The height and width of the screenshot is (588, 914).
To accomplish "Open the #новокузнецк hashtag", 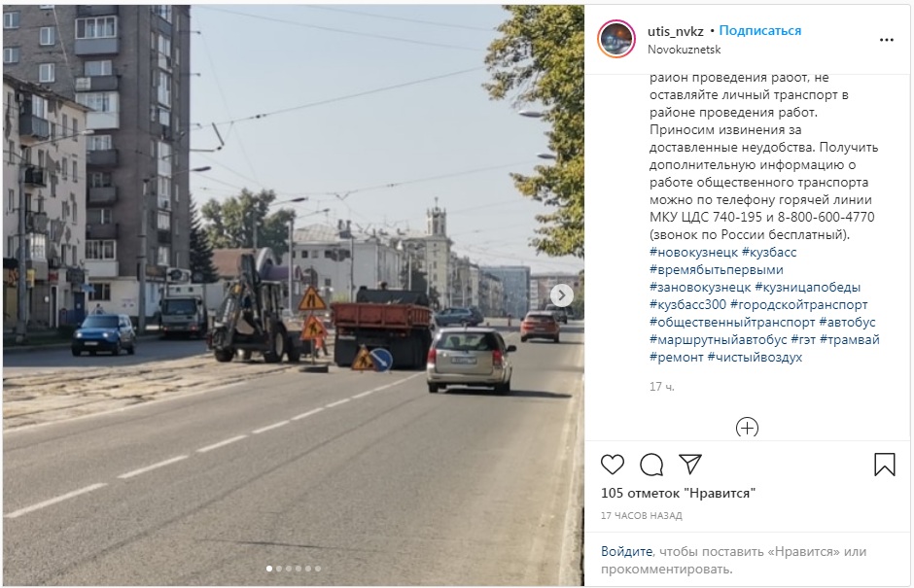I will tap(693, 253).
